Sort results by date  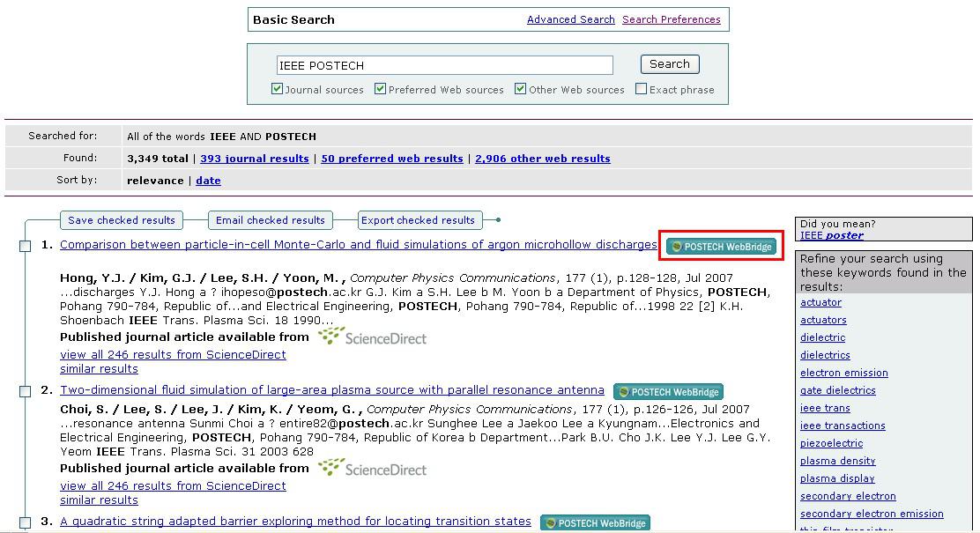pyautogui.click(x=208, y=181)
